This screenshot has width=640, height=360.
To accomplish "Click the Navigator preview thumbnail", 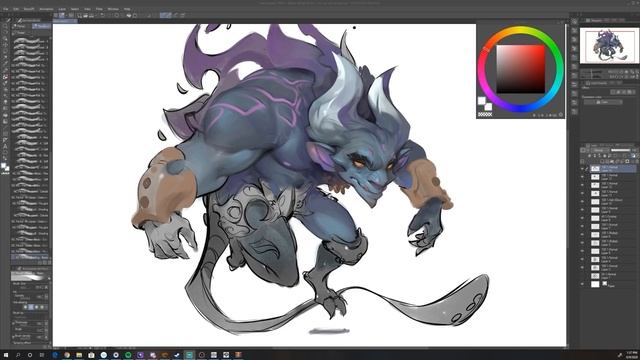I will [x=609, y=46].
